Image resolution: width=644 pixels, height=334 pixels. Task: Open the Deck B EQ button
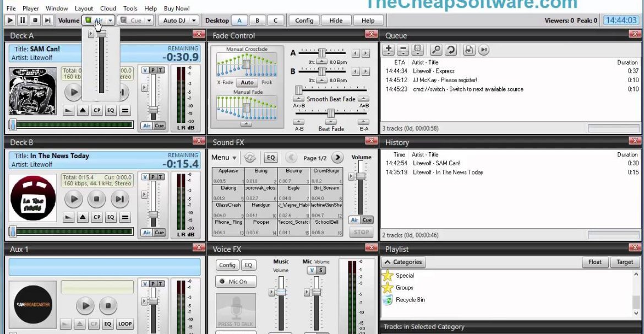tap(111, 217)
